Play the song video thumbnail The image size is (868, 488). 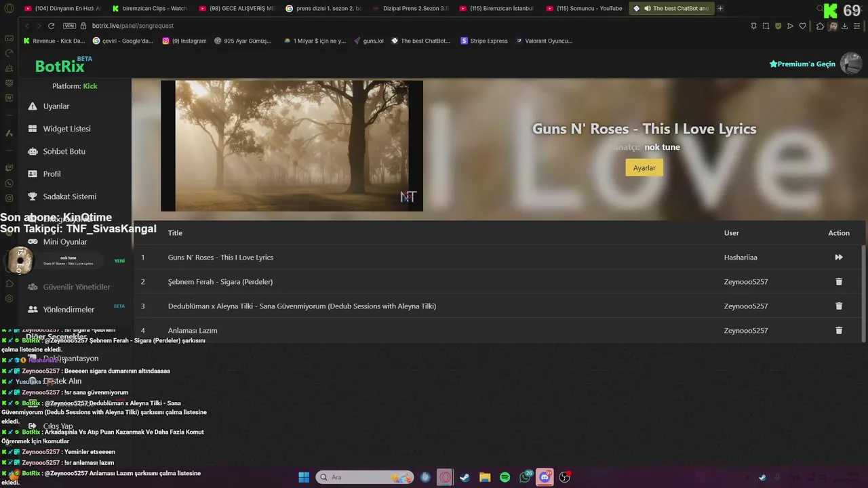[x=292, y=146]
